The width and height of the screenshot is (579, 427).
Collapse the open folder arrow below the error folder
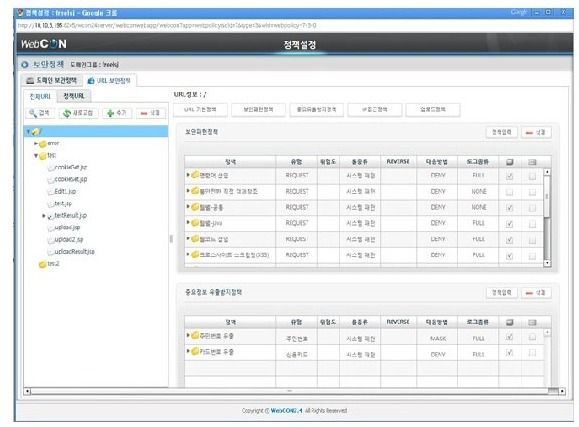pyautogui.click(x=36, y=156)
